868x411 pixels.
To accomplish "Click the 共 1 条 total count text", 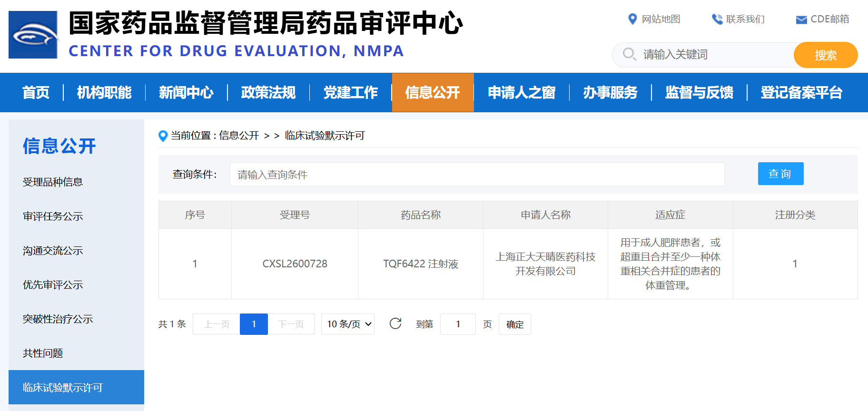I will click(x=172, y=324).
